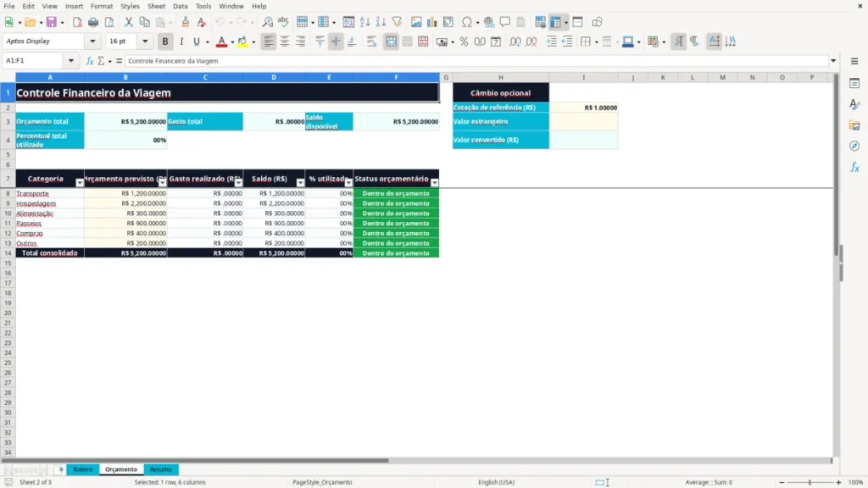Click English (USA) language in status bar
Viewport: 868px width, 488px height.
tap(496, 482)
